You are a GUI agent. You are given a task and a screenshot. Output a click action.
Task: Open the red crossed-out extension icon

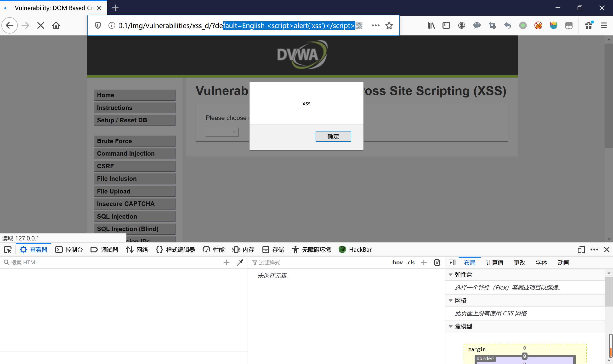coord(538,26)
